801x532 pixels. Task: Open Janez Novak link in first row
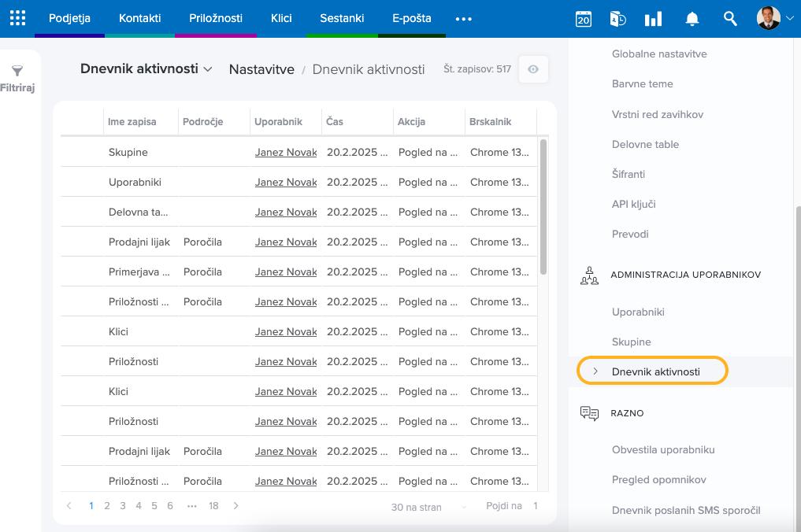(285, 152)
